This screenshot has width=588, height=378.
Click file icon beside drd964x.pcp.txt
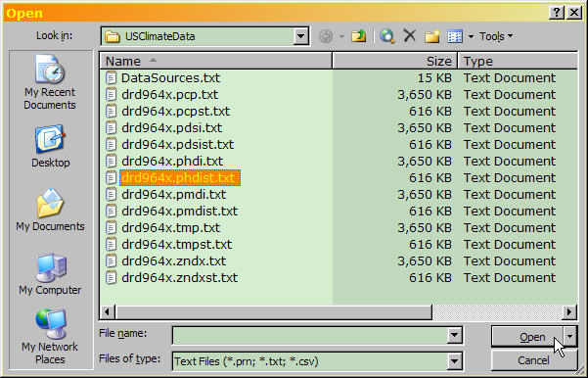point(111,94)
